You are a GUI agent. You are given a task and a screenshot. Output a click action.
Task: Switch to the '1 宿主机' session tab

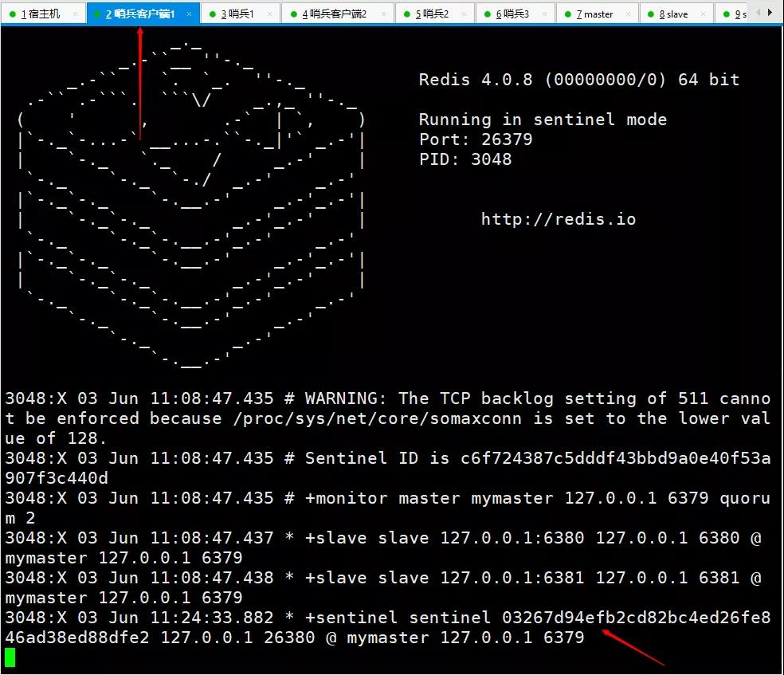pos(44,14)
